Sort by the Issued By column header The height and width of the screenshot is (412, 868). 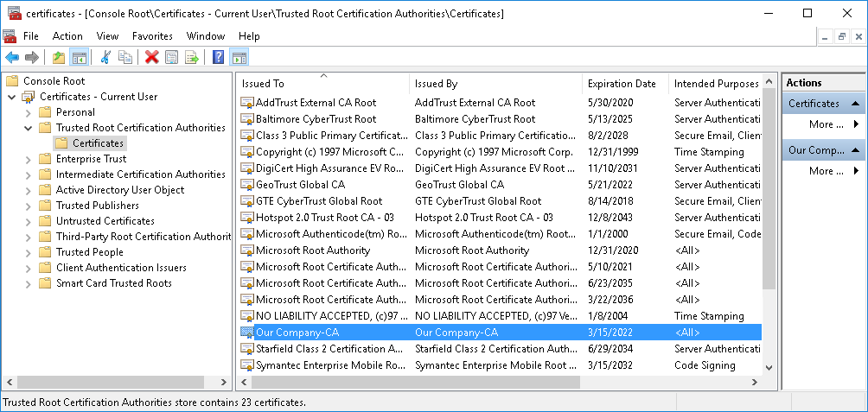[x=496, y=84]
